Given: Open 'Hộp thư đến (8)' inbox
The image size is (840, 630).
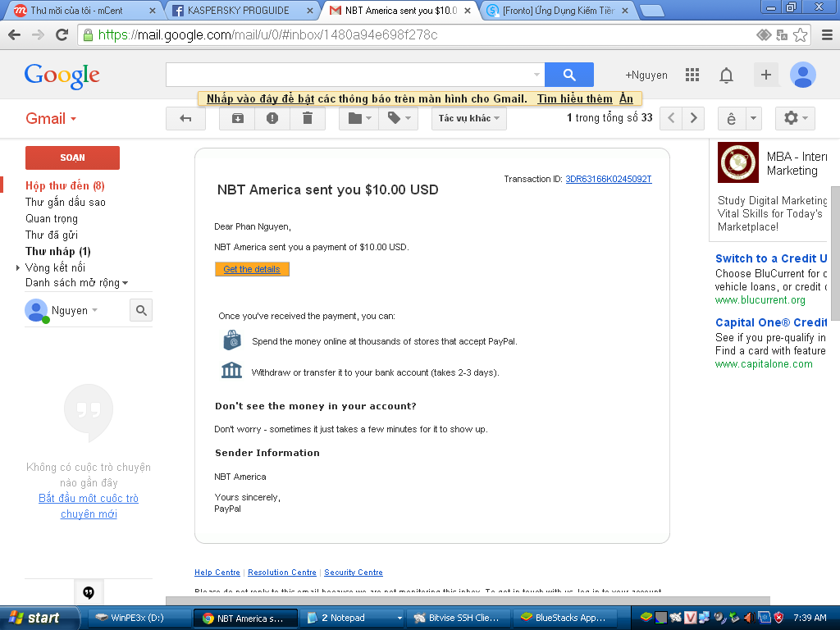Looking at the screenshot, I should click(x=65, y=186).
